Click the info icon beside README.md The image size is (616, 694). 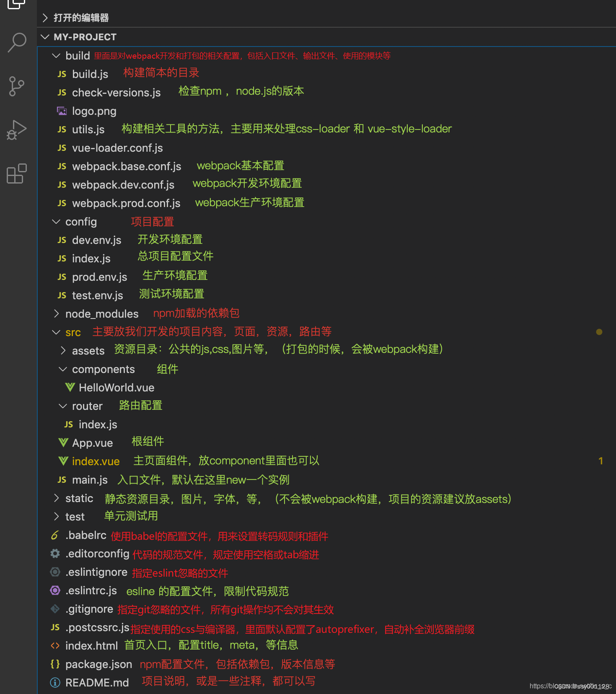point(55,683)
